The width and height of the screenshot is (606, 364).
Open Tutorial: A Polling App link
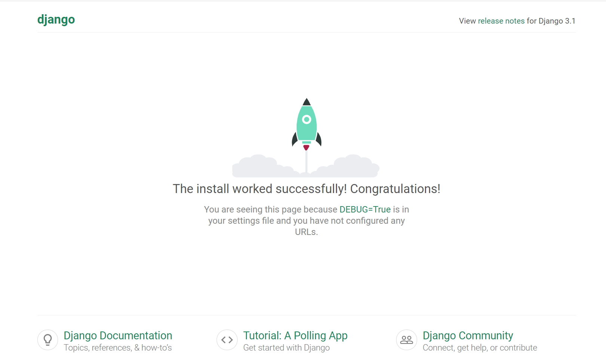point(296,336)
